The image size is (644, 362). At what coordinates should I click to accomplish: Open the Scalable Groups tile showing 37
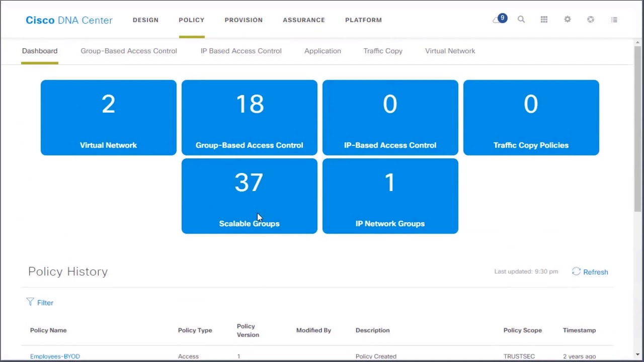tap(250, 196)
